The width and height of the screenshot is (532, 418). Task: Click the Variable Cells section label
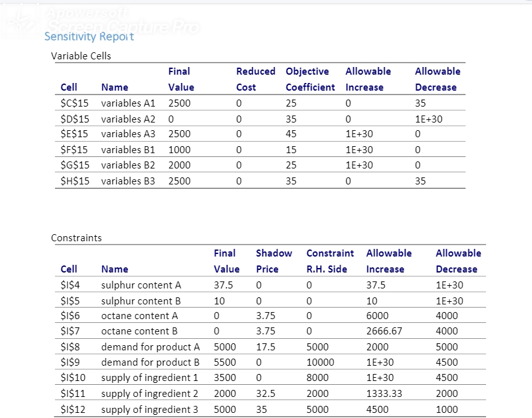(x=80, y=56)
